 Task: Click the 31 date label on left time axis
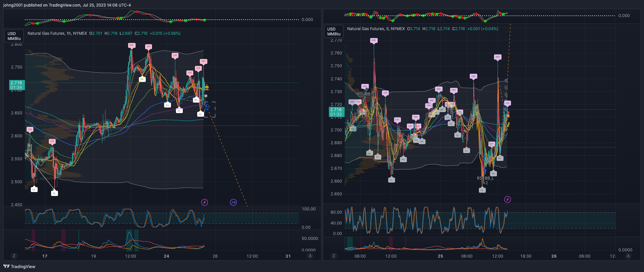coord(288,256)
